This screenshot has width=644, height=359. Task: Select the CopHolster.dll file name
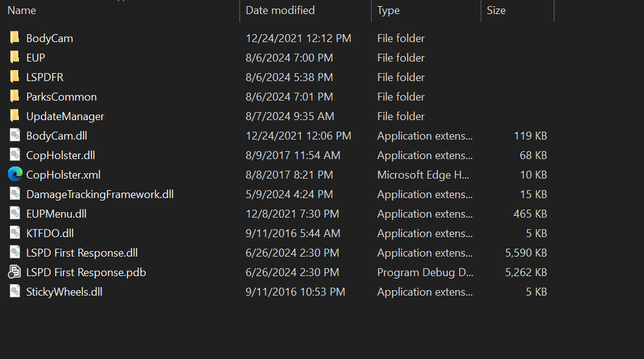coord(60,155)
